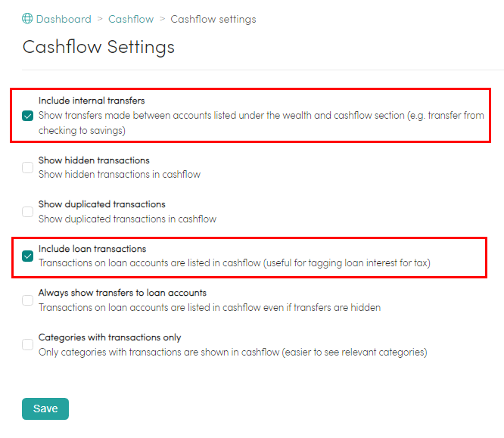Tick Show duplicated transactions checkbox

[x=28, y=212]
